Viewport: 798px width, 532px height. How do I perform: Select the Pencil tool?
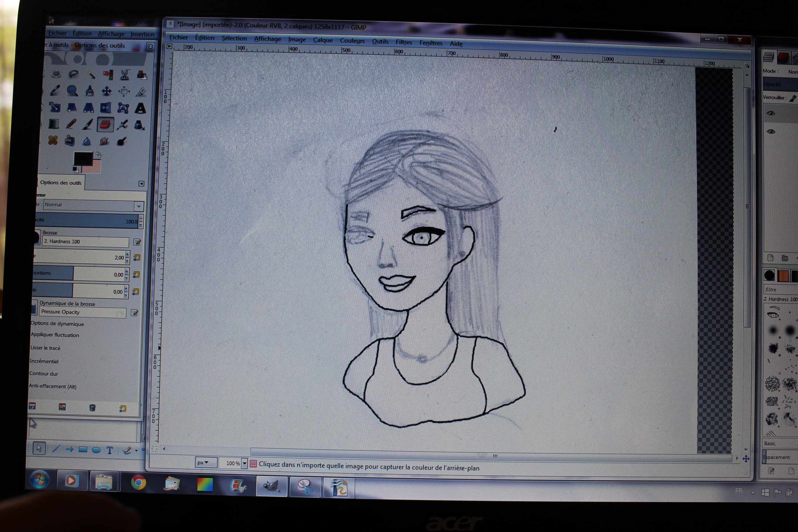click(71, 124)
